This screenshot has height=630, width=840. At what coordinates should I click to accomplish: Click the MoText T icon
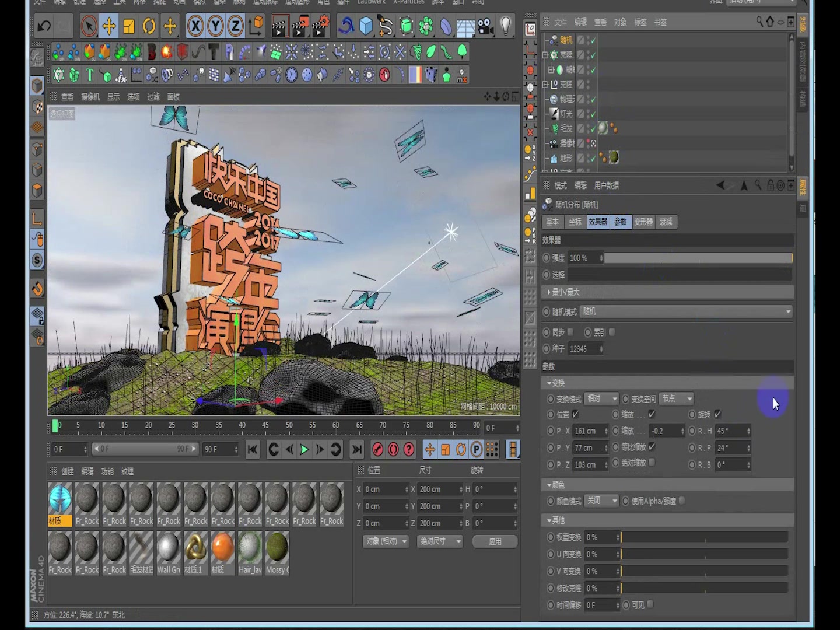click(x=90, y=75)
